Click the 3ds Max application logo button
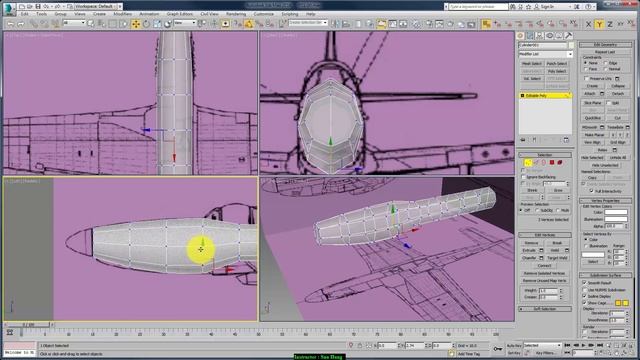 click(x=9, y=9)
